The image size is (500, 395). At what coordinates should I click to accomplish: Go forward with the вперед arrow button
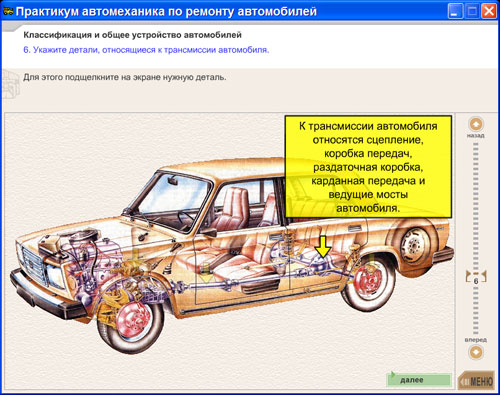tap(476, 352)
